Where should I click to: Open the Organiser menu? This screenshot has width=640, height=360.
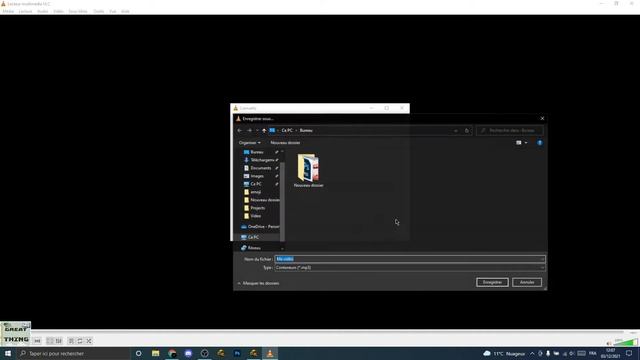pos(249,143)
